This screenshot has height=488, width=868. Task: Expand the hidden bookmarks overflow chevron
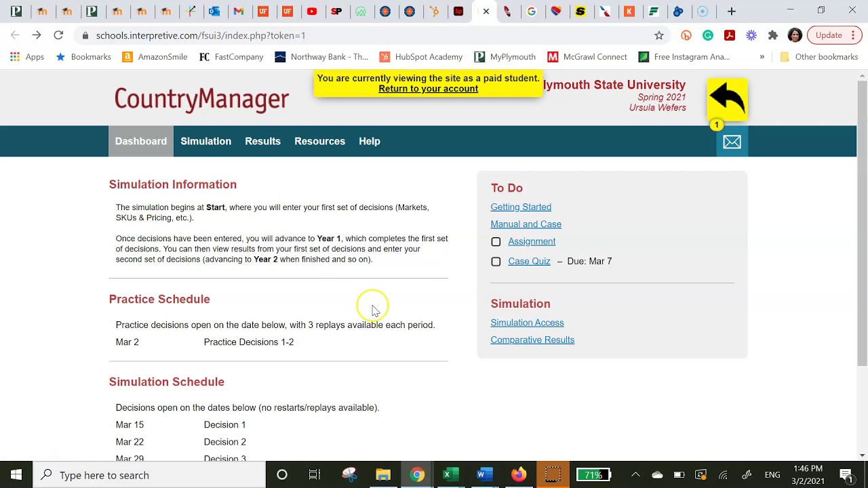pyautogui.click(x=762, y=57)
